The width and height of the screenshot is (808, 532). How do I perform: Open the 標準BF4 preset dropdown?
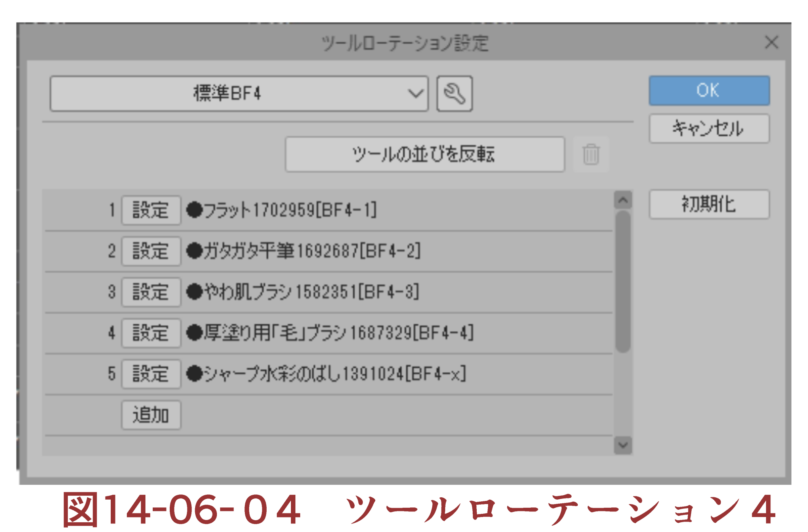(x=239, y=94)
